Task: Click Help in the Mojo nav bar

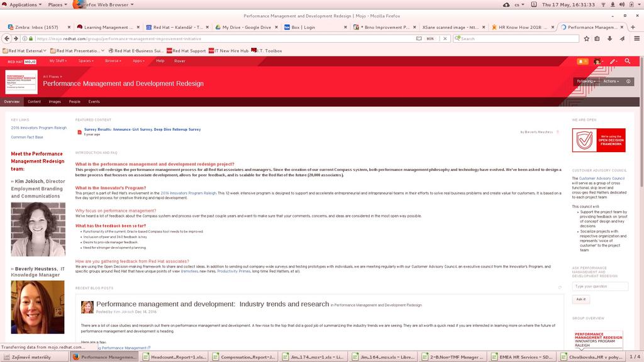Action: tap(160, 61)
